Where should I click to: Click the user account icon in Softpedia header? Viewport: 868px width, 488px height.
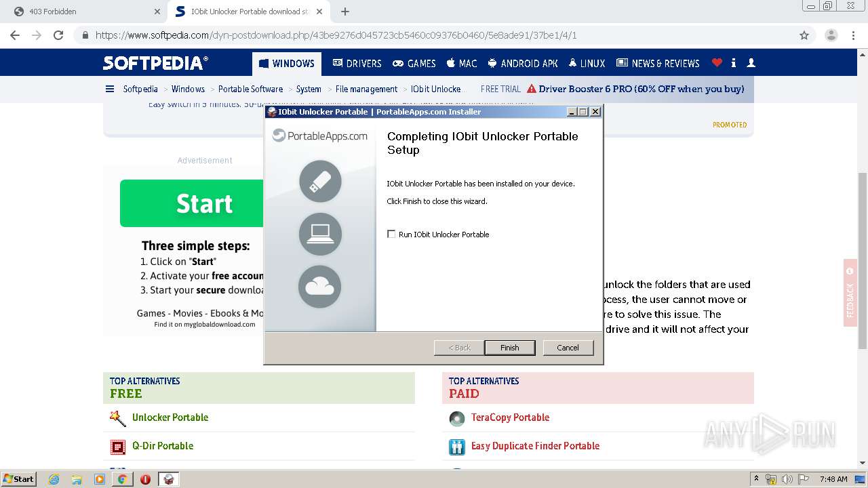[x=751, y=63]
